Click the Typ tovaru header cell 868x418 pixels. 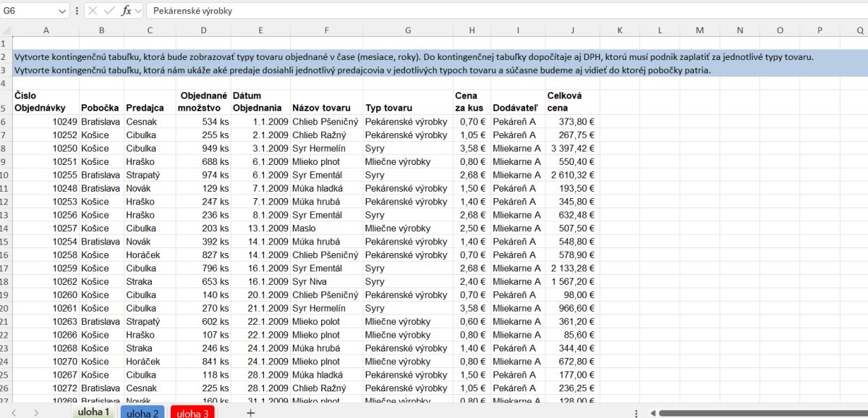tap(408, 102)
